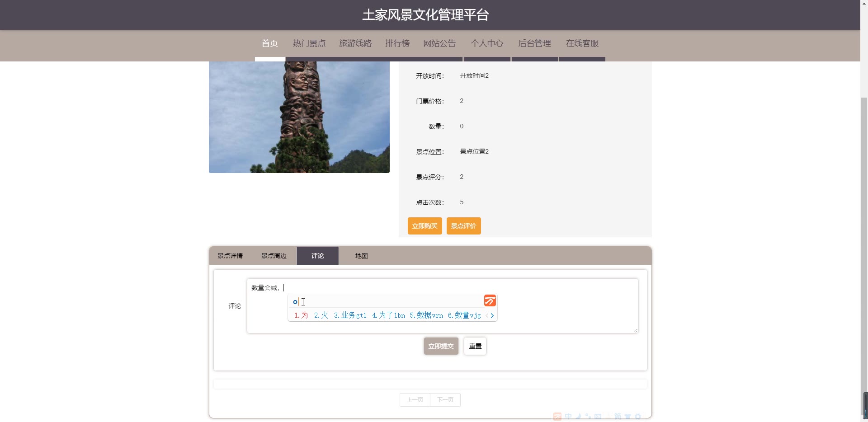Open 排行榜 from the navigation bar

397,43
